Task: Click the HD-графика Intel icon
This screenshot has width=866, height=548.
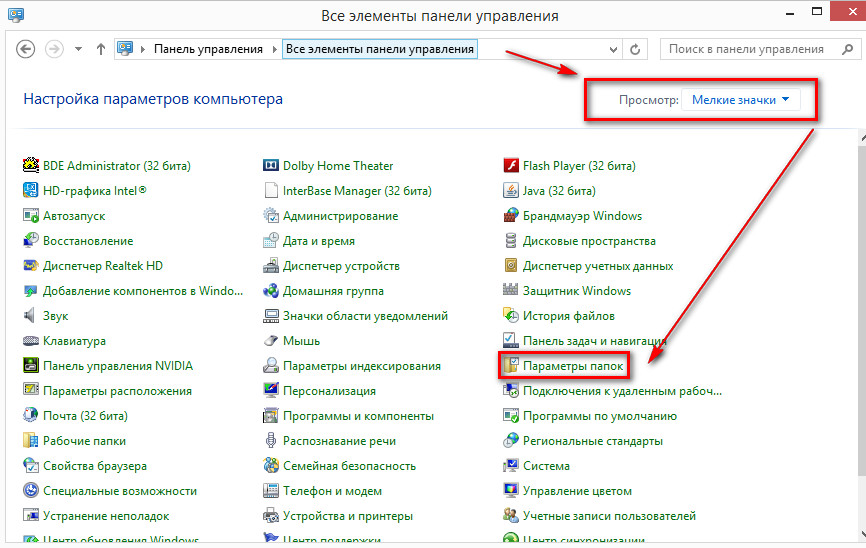Action: (31, 191)
